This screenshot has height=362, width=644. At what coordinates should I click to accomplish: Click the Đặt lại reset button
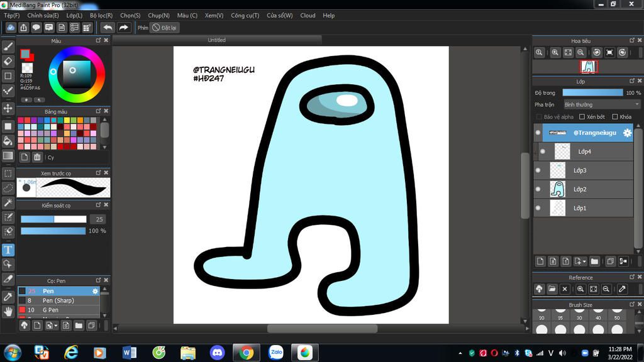pyautogui.click(x=164, y=28)
